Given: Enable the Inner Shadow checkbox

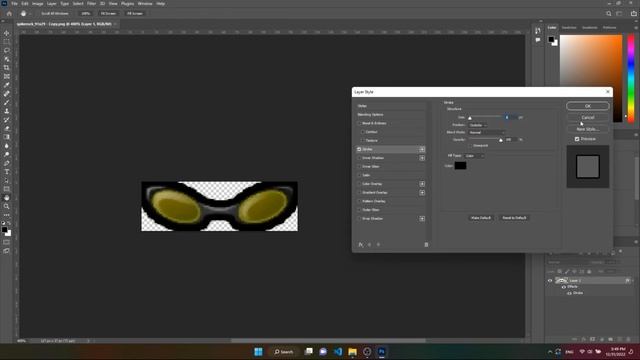Looking at the screenshot, I should 359,158.
